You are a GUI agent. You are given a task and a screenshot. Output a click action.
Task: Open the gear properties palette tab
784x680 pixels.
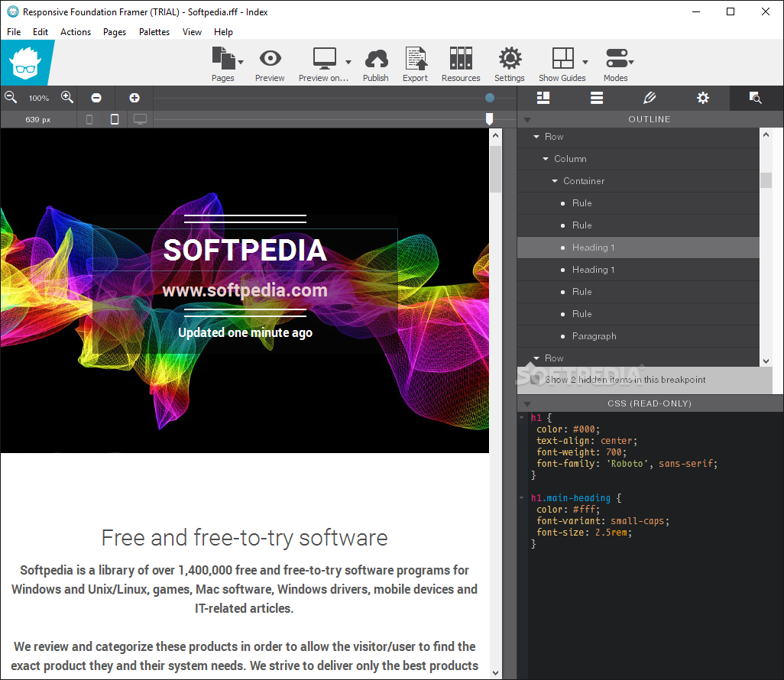(703, 98)
